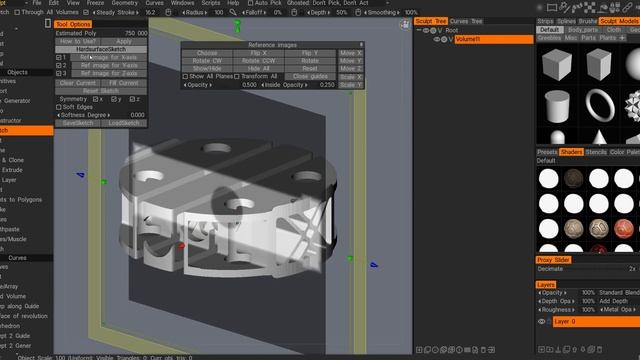Open the Windows menu
This screenshot has height=360, width=640.
point(182,3)
